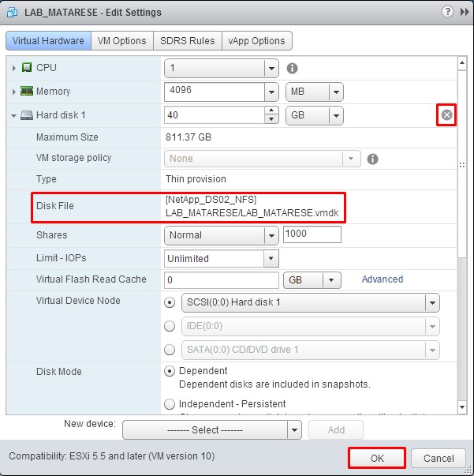Select the SCSI(0:0) Hard disk 1 radio button
This screenshot has height=476, width=474.
pos(170,302)
